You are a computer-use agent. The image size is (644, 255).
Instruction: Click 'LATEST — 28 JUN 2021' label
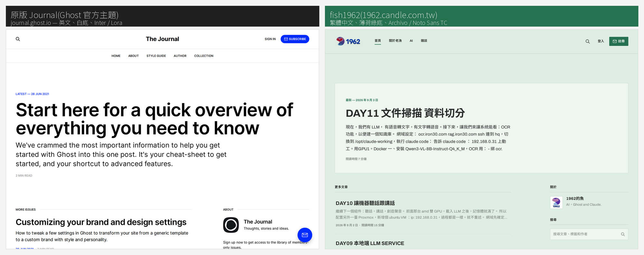32,94
